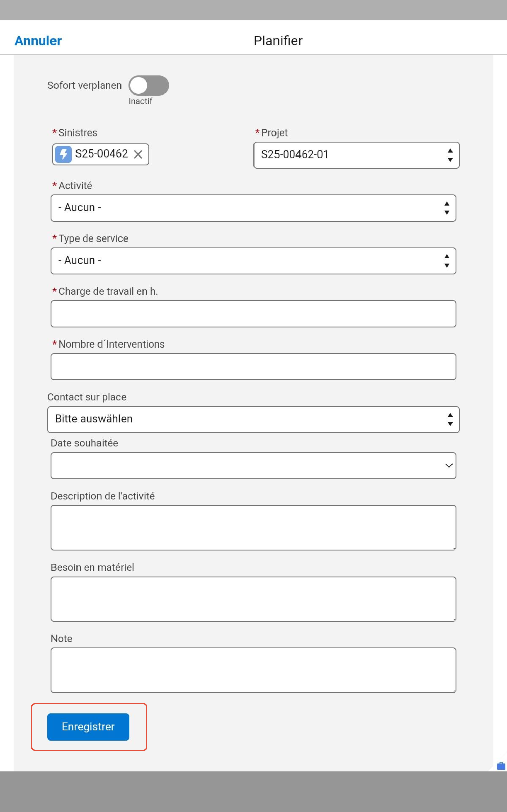Open the Projet dropdown showing S25-00462-01

tap(356, 155)
